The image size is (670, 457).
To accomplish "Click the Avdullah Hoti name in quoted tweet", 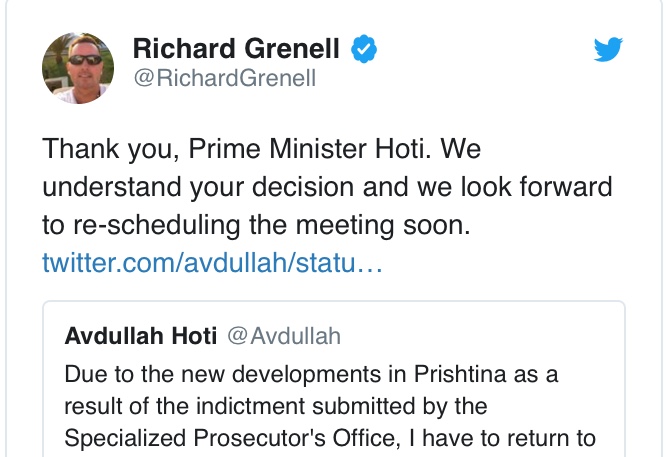I will 140,337.
